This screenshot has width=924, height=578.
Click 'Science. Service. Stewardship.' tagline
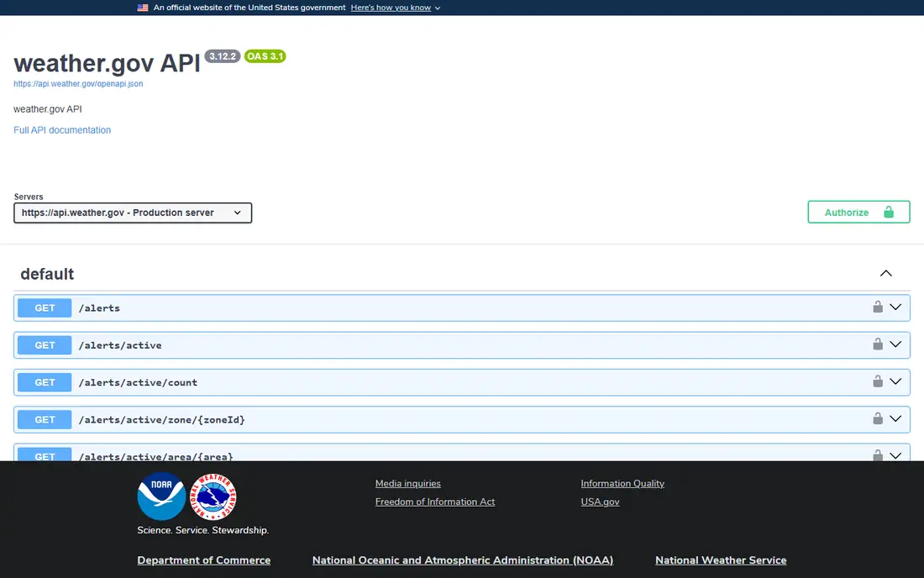click(202, 530)
